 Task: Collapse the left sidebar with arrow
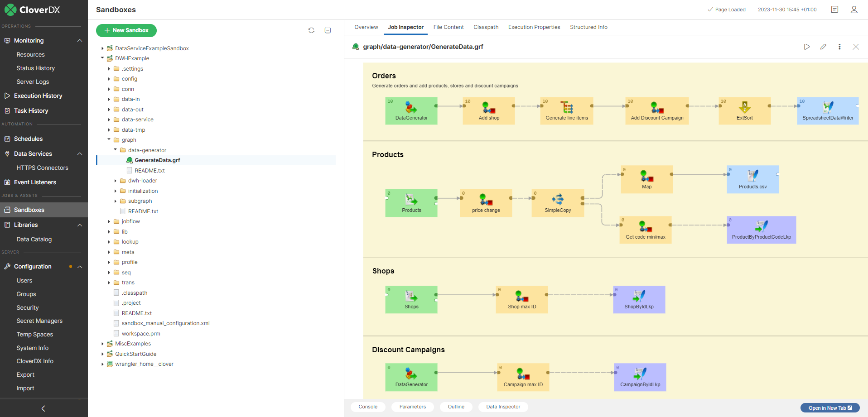coord(43,408)
